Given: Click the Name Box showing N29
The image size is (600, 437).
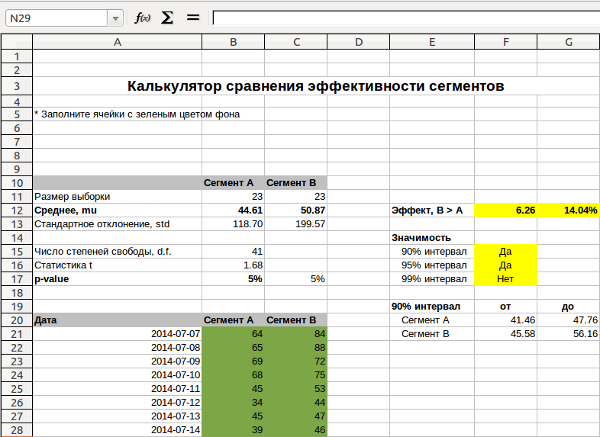Looking at the screenshot, I should click(57, 18).
